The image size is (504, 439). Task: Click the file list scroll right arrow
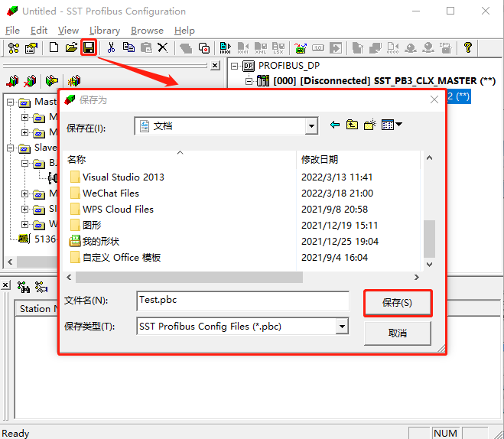click(x=416, y=277)
